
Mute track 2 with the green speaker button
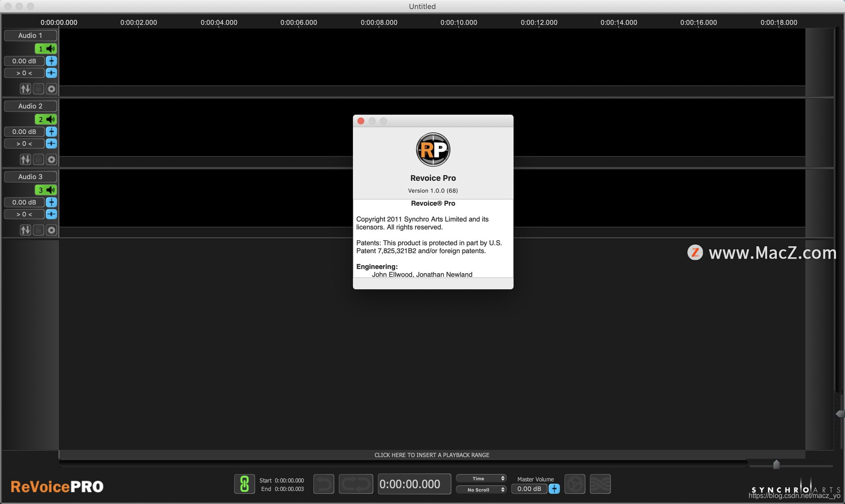click(46, 119)
